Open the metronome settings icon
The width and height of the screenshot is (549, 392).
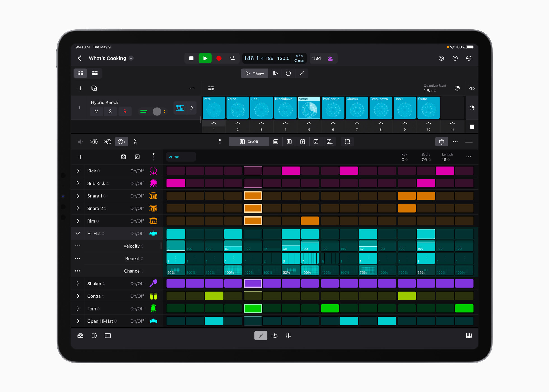click(331, 58)
